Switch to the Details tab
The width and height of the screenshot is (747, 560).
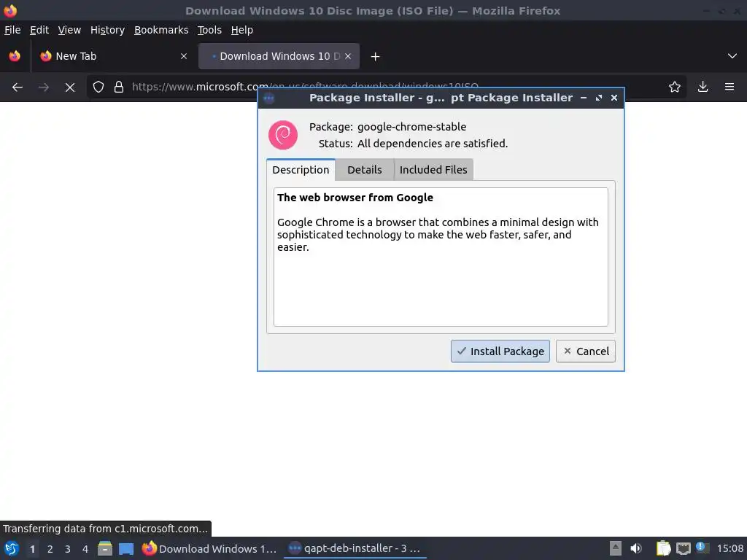click(365, 170)
